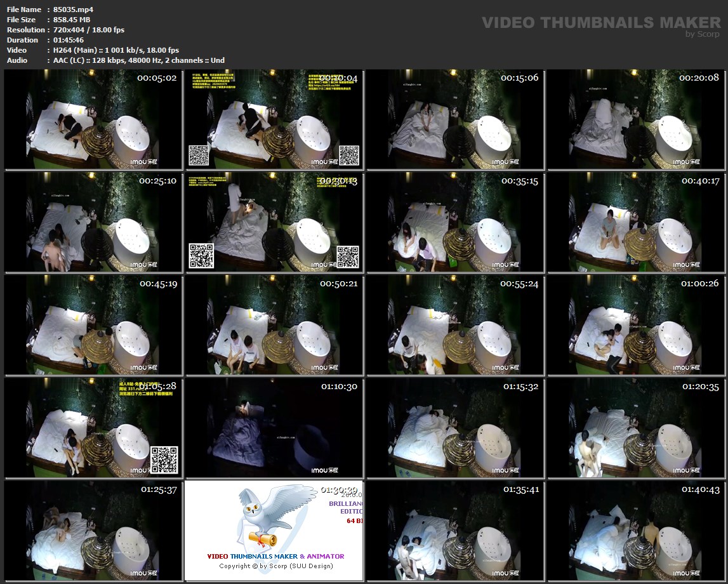Click the 01:40:43 timestamp label

(x=701, y=489)
